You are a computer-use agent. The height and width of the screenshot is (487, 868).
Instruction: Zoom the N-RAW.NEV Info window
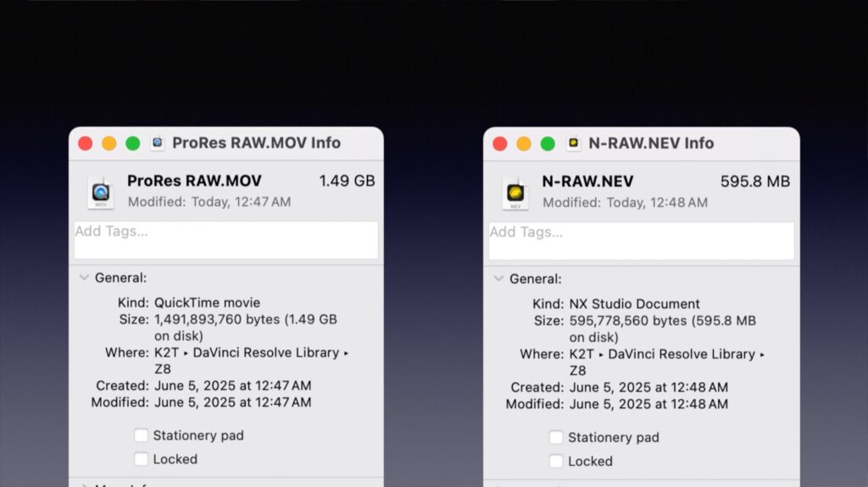[548, 144]
